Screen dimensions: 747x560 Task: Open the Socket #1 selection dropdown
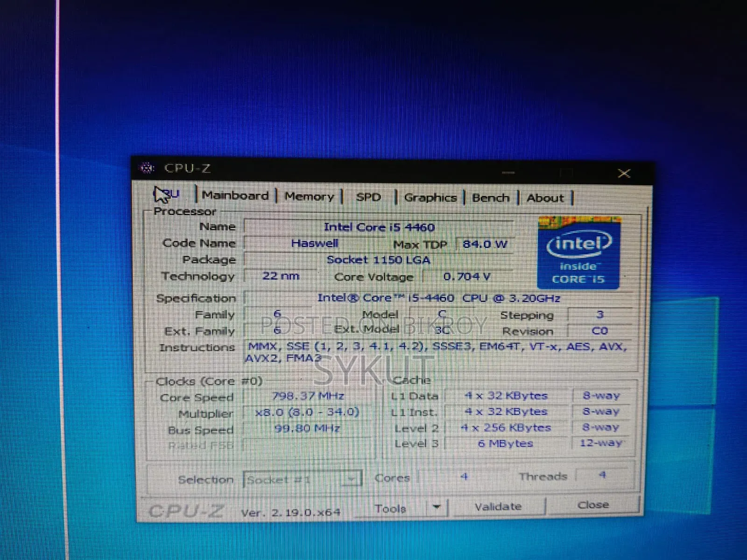click(x=303, y=479)
